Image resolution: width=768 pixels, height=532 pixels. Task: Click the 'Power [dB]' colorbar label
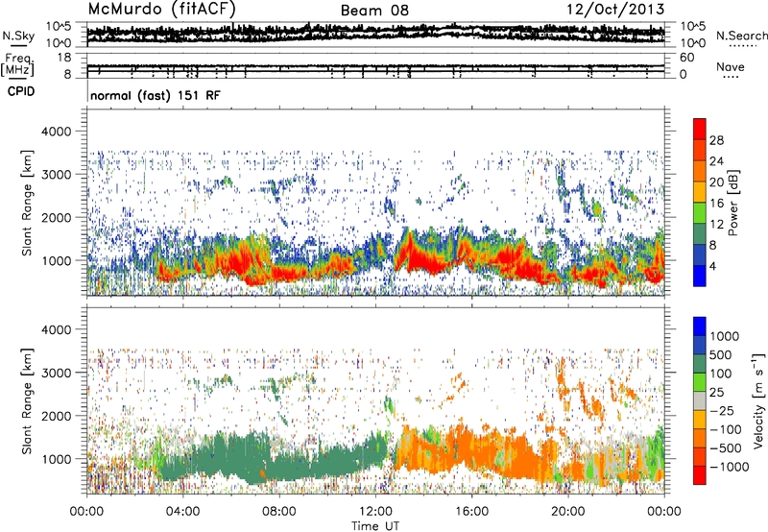point(732,203)
